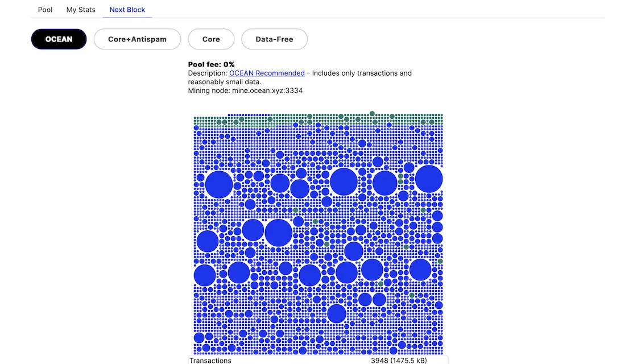Viewport: 637px width, 364px height.
Task: Select the biggest bubble in the middle row
Action: [x=278, y=233]
